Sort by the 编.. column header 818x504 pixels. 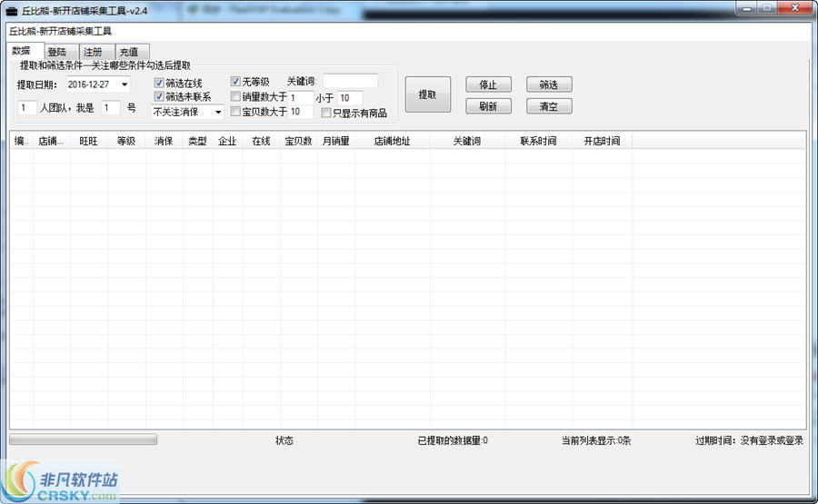click(x=22, y=141)
